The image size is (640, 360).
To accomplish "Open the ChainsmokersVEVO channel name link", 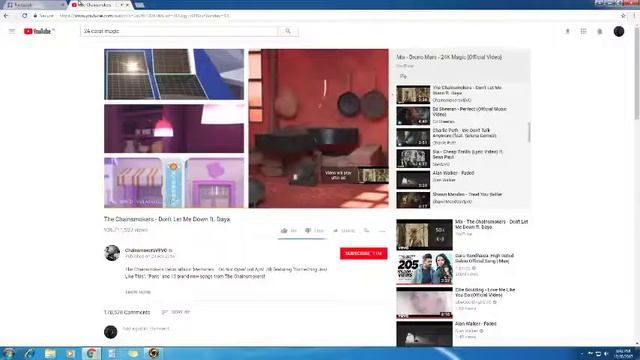I will pyautogui.click(x=146, y=250).
